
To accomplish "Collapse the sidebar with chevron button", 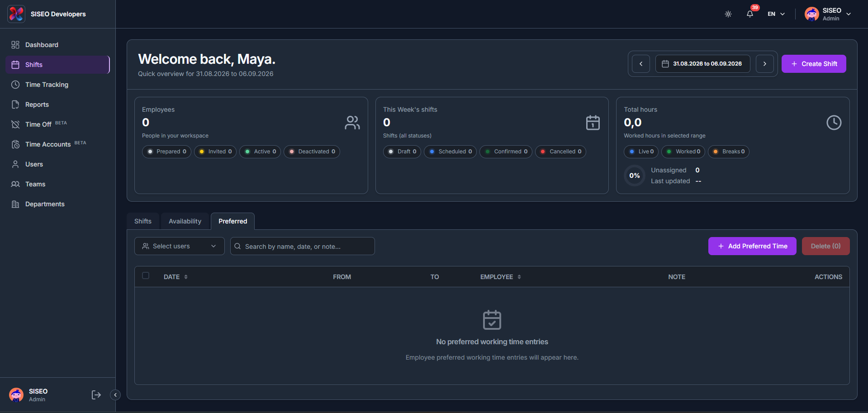I will tap(115, 395).
